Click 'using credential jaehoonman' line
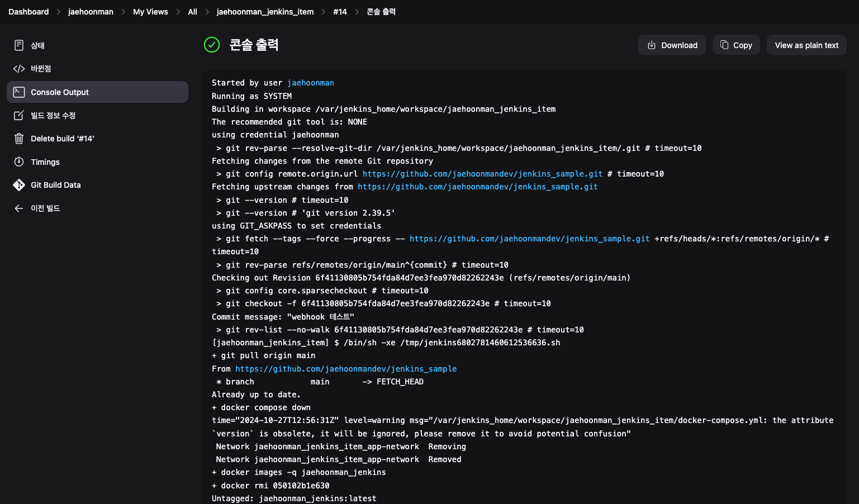 coord(275,135)
